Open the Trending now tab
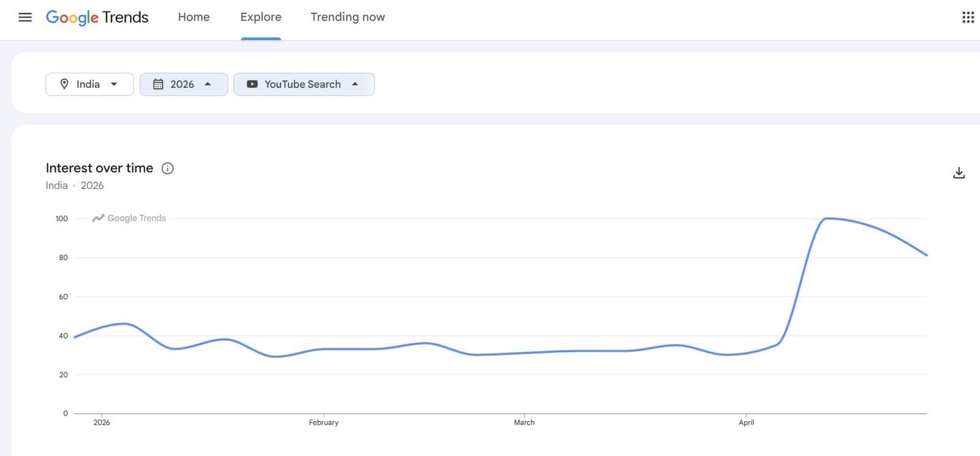The image size is (980, 456). pos(347,17)
